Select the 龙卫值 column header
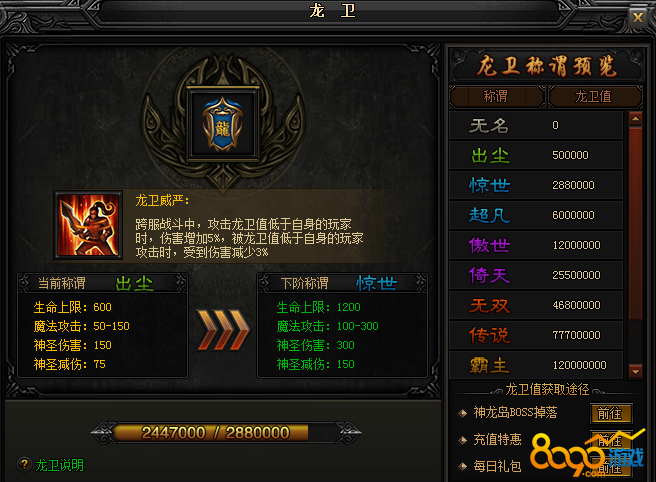Screen dimensions: 656x482 (594, 97)
